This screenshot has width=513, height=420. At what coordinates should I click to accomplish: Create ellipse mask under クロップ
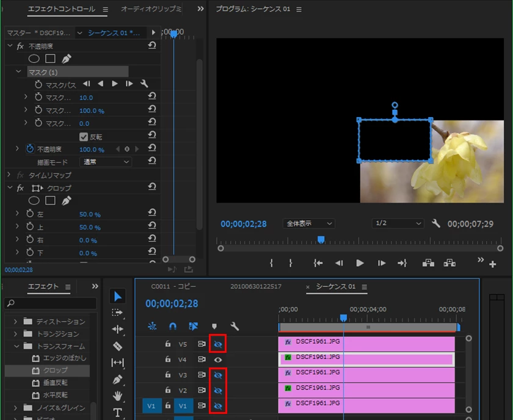pyautogui.click(x=34, y=200)
